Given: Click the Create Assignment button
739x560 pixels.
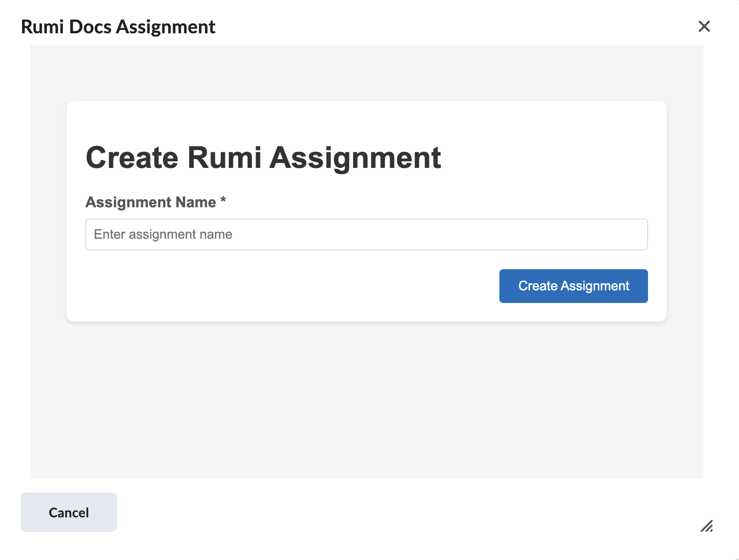Looking at the screenshot, I should pos(573,286).
